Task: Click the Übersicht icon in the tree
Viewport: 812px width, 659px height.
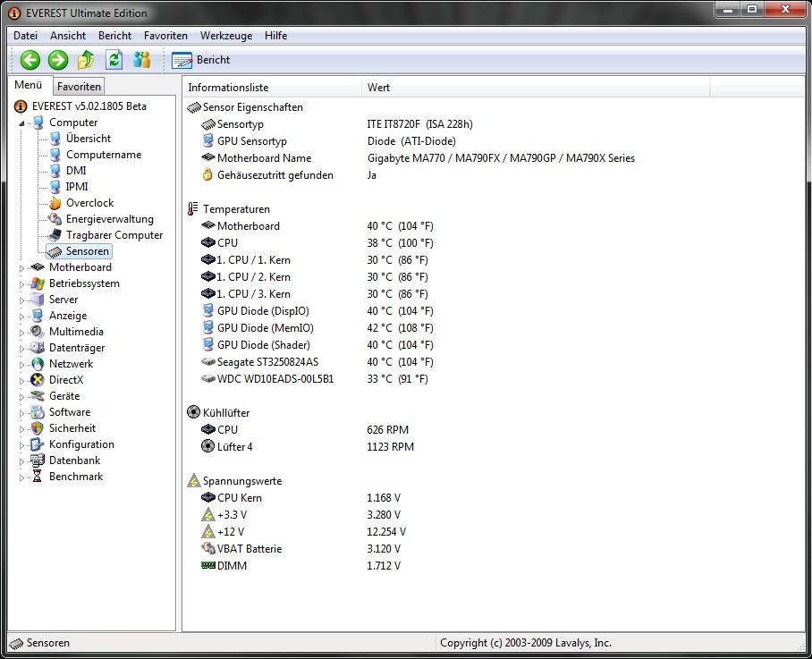Action: tap(55, 139)
